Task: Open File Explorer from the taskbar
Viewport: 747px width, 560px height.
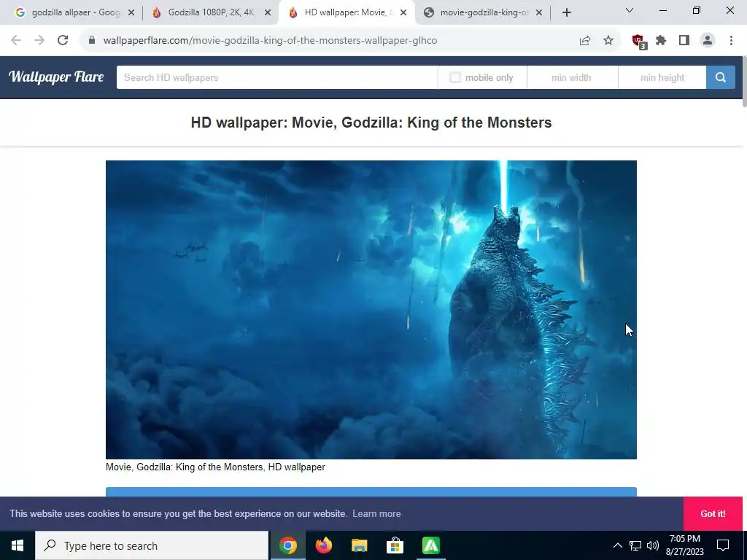Action: [359, 545]
